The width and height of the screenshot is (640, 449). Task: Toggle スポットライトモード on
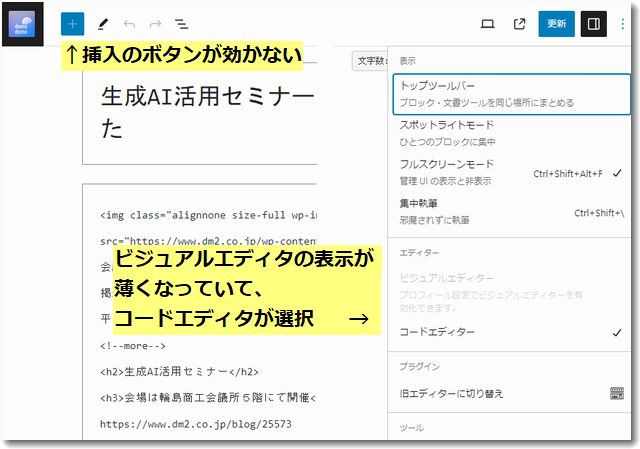tap(510, 133)
